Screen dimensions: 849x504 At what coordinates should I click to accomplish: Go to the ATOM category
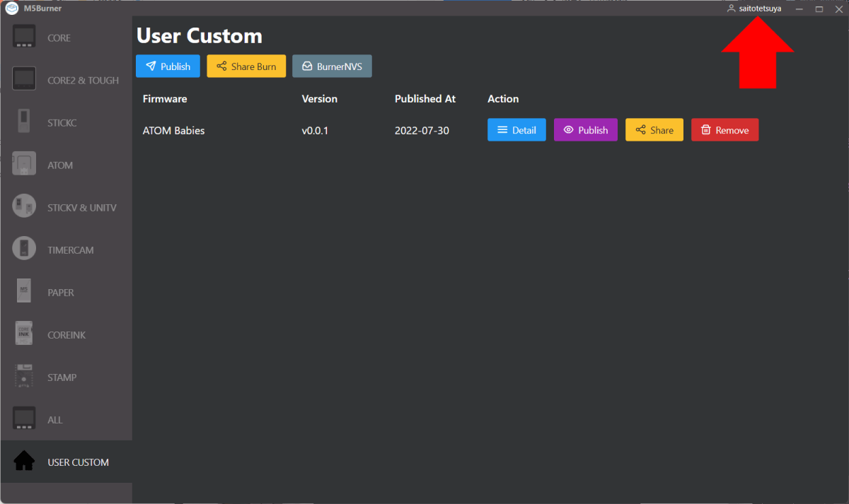[60, 165]
